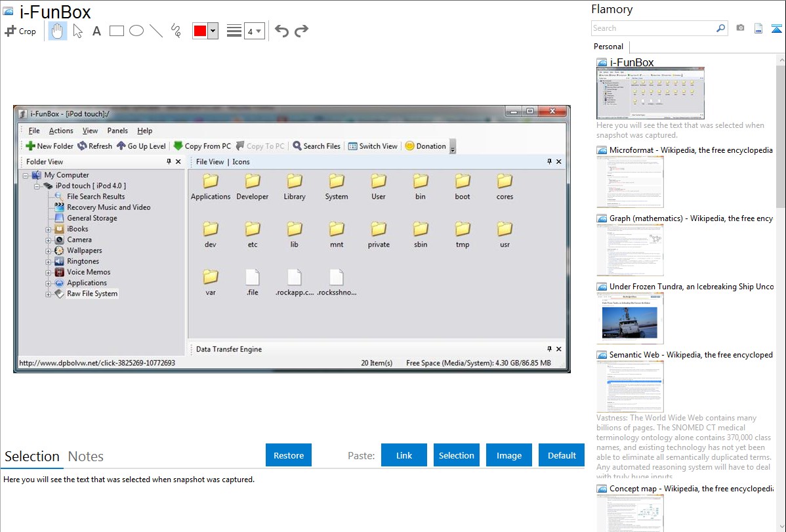
Task: Select the Developer folder icon
Action: (x=253, y=187)
